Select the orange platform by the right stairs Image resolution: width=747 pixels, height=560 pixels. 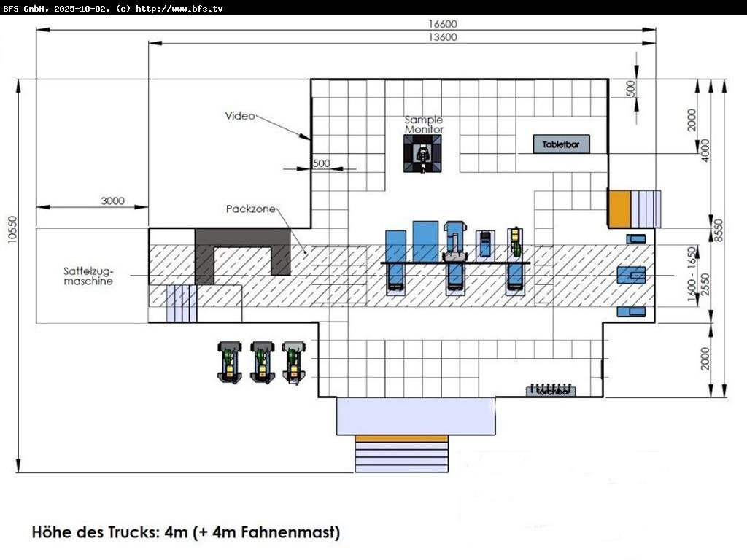619,209
